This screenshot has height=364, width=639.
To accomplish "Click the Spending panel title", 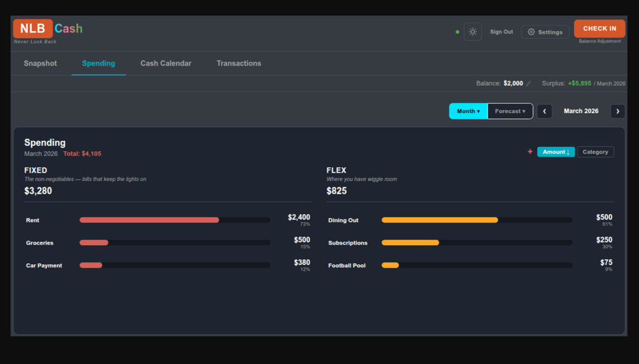I will [x=45, y=143].
